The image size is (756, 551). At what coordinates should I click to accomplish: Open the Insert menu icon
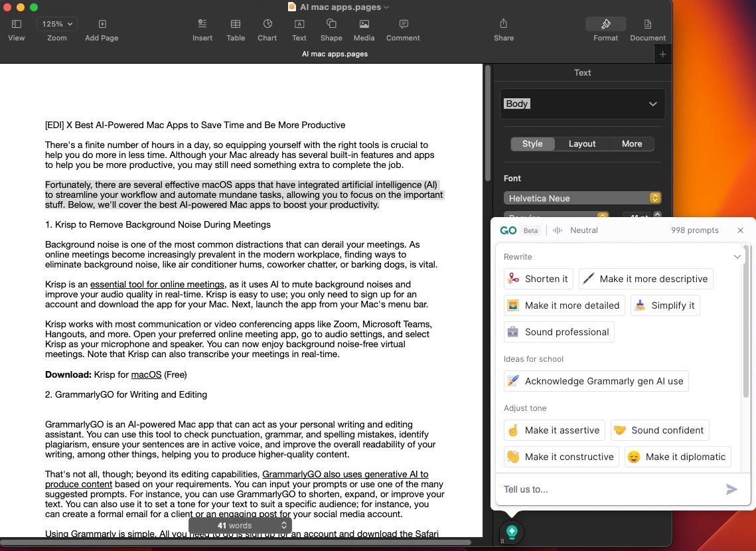(202, 29)
